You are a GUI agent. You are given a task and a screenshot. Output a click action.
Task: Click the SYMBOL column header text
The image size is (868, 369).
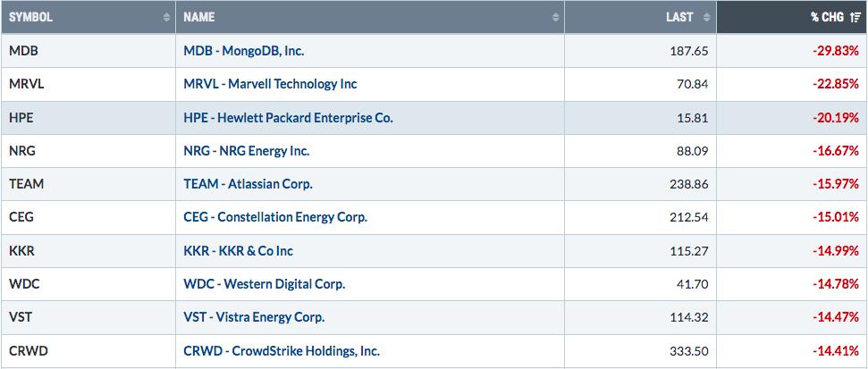[x=31, y=17]
